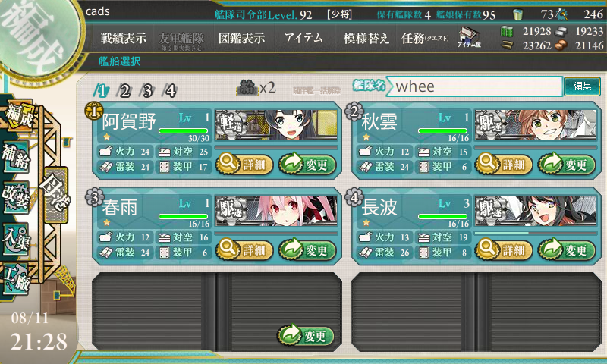The image size is (607, 364).
Task: Click 変更 on the empty fifth slot
Action: (306, 335)
